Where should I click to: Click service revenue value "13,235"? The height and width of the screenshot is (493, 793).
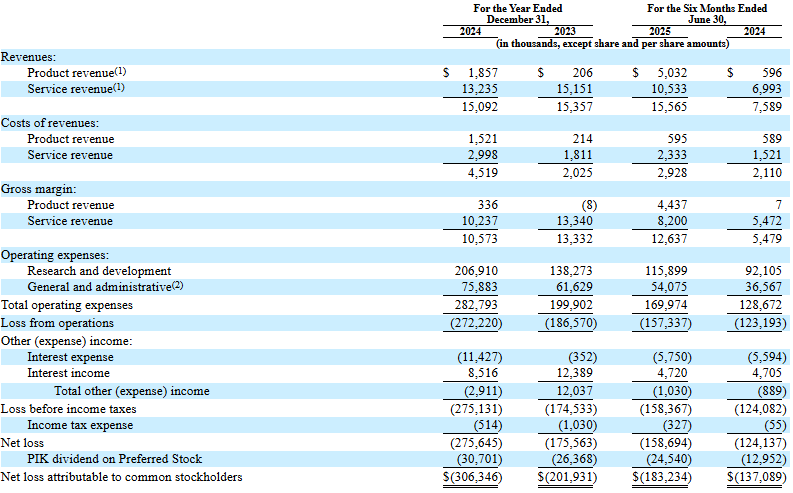(x=479, y=89)
